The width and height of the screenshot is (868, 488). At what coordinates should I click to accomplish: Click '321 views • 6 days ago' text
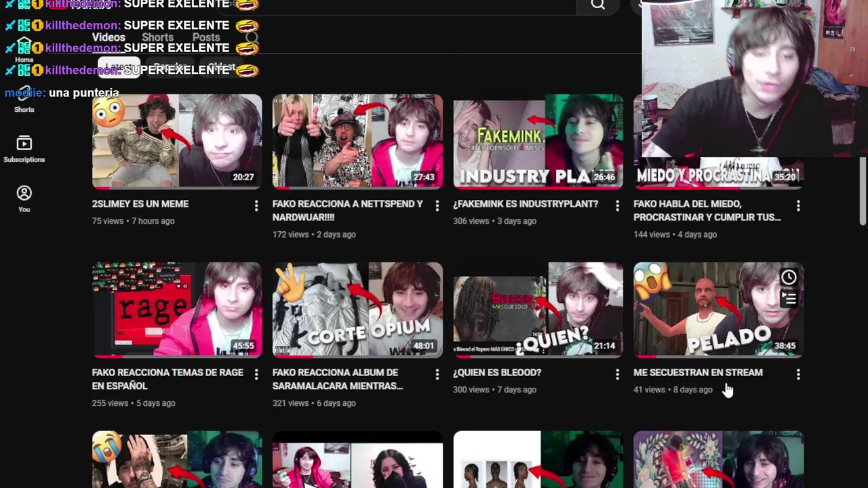314,403
